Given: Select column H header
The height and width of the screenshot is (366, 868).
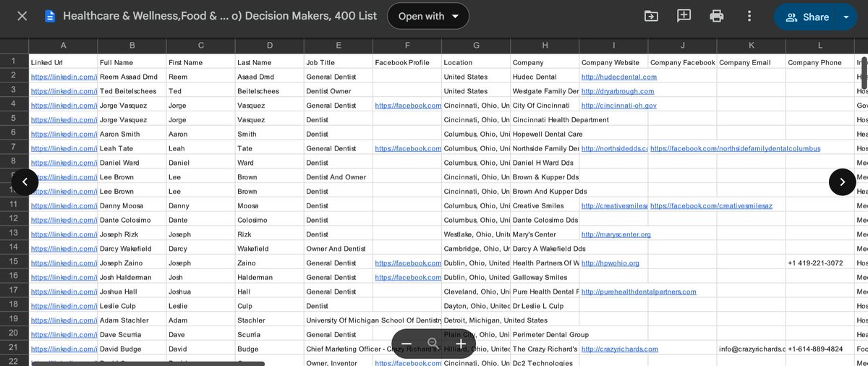Looking at the screenshot, I should [x=545, y=46].
